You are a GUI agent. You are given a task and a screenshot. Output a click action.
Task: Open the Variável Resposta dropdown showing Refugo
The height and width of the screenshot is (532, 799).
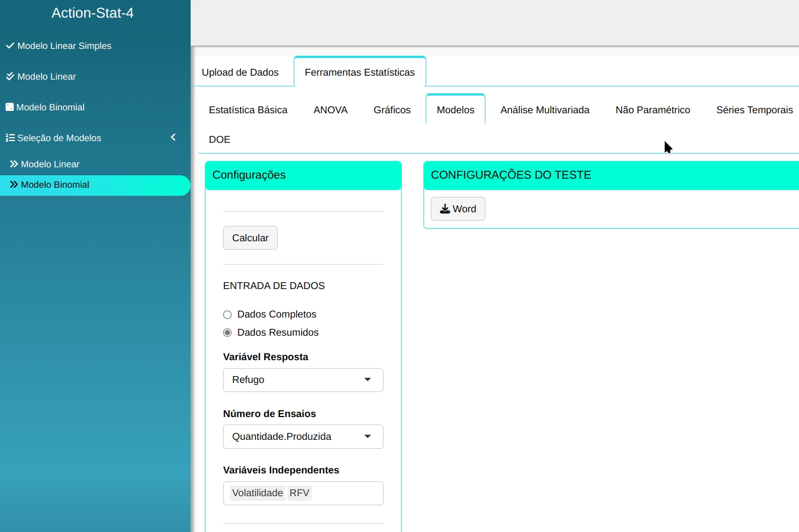pyautogui.click(x=303, y=380)
